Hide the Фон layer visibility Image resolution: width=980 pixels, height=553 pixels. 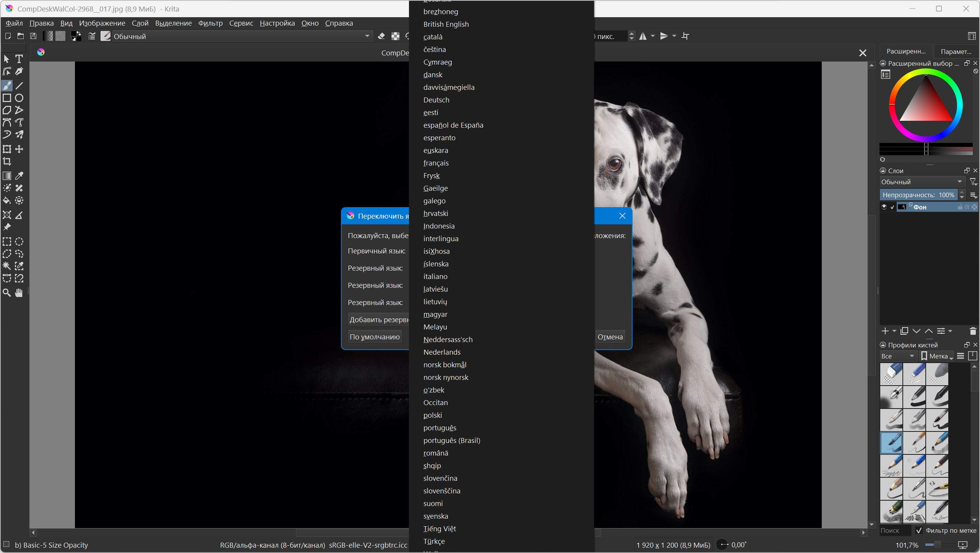pos(884,207)
